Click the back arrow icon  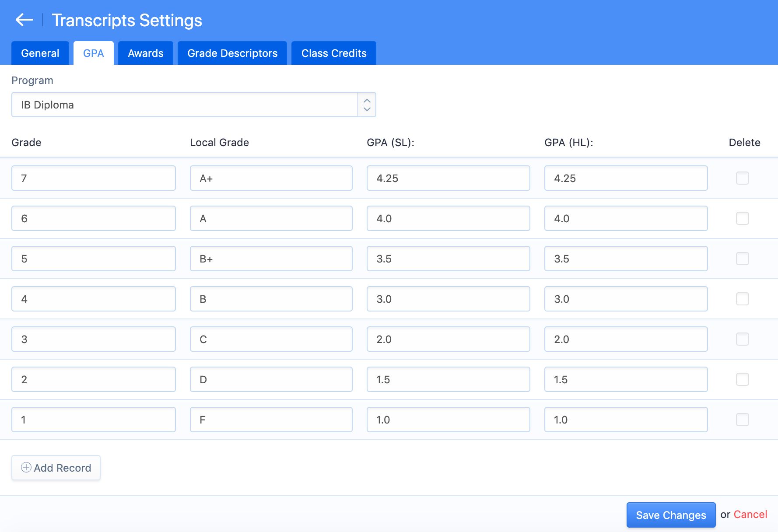pos(25,20)
